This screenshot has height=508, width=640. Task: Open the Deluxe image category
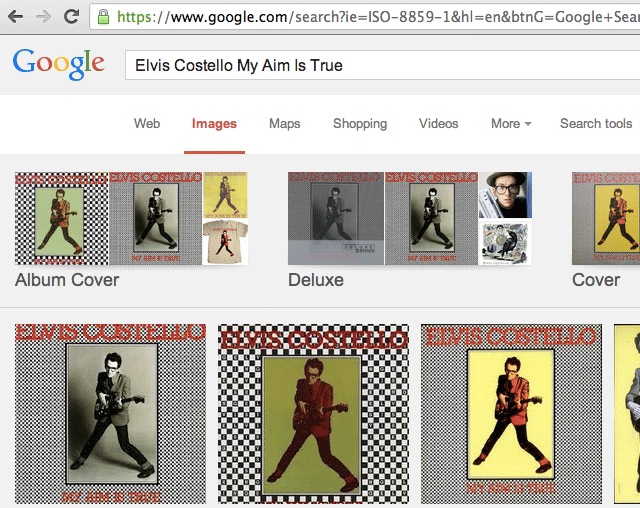click(410, 231)
